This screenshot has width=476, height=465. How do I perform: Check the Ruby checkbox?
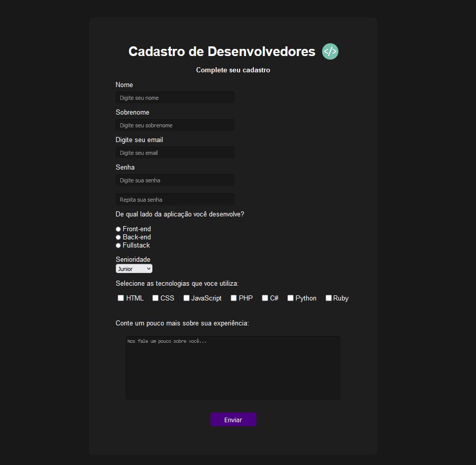328,298
